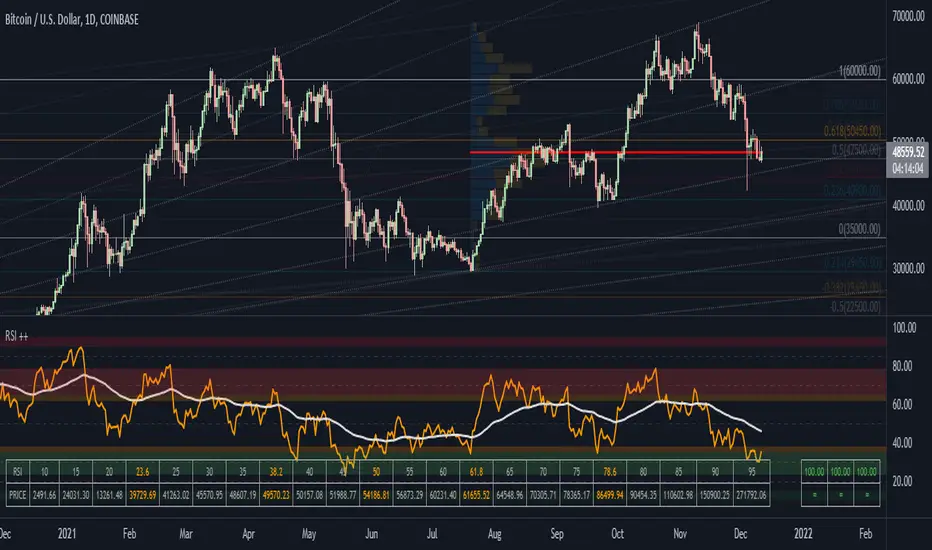
Task: Click the price cell 86499.94
Action: pos(610,495)
